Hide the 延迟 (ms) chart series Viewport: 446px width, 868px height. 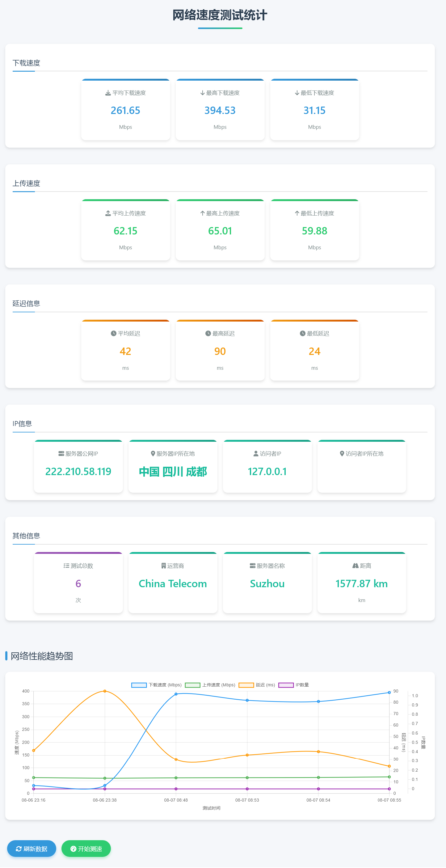(246, 685)
